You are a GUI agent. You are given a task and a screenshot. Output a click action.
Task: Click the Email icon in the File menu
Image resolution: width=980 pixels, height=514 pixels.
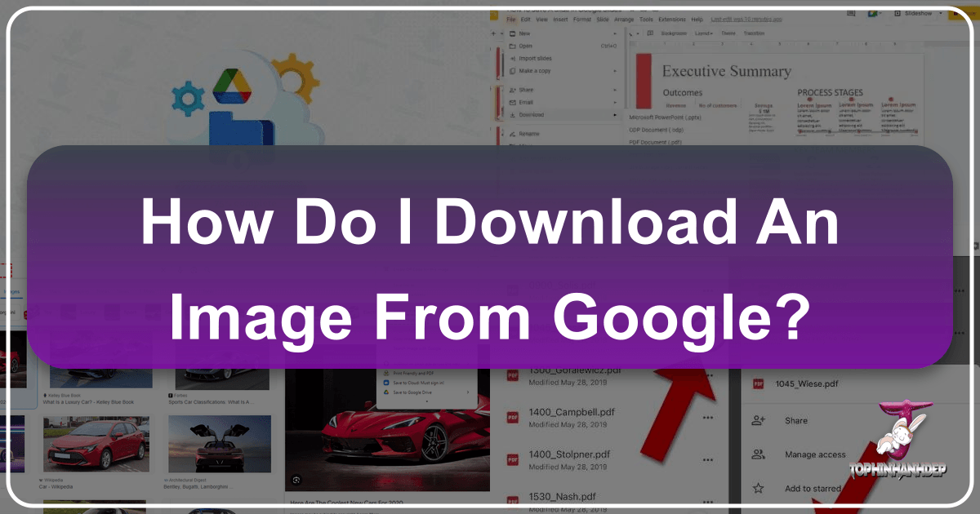coord(512,101)
